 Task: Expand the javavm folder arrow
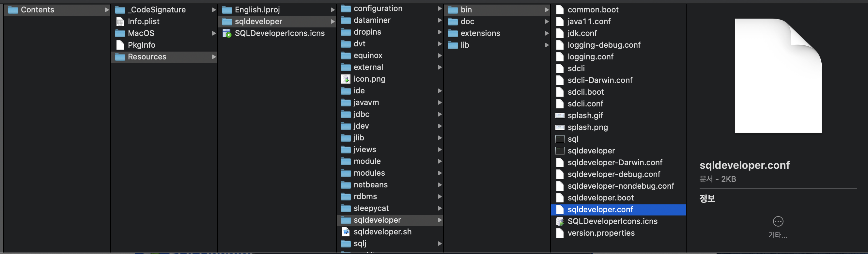click(x=440, y=103)
